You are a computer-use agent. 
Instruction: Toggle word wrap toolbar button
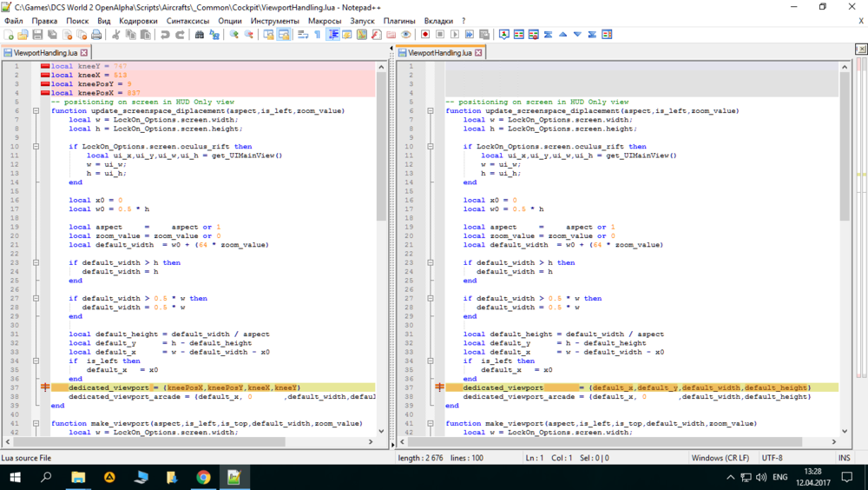303,35
